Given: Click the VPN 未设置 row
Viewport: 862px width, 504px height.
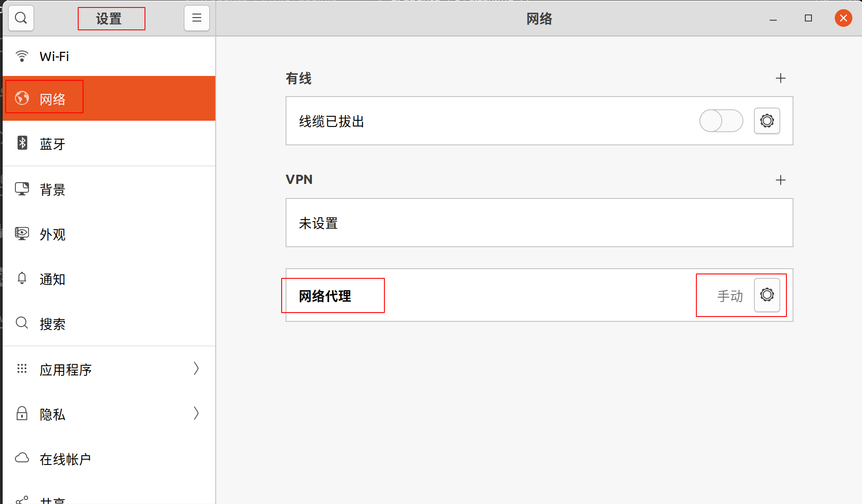Looking at the screenshot, I should click(539, 223).
